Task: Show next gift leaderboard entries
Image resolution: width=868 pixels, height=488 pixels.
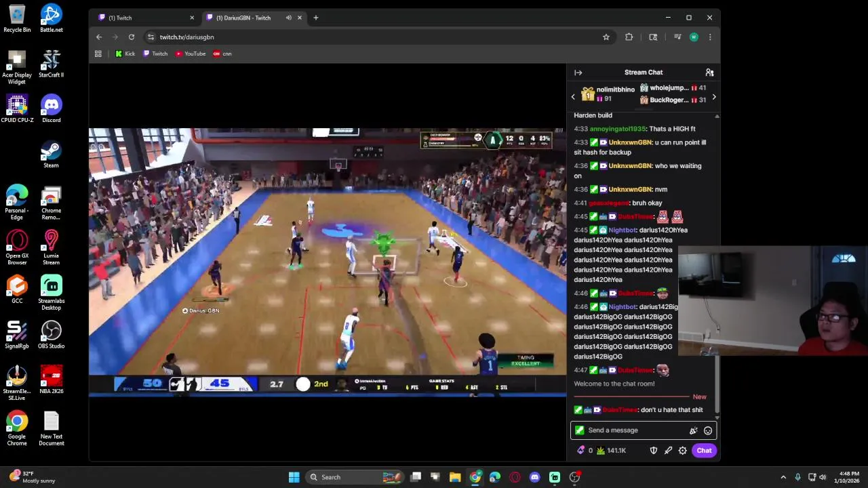Action: click(713, 97)
